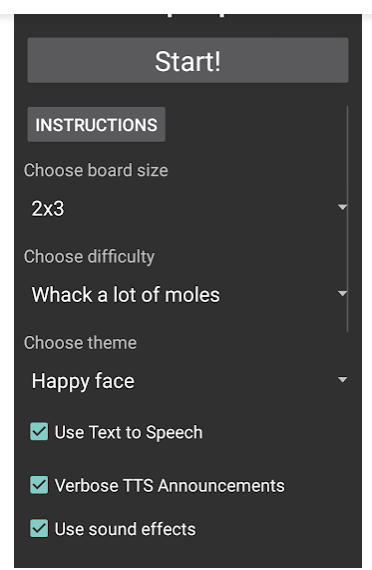The width and height of the screenshot is (372, 570).
Task: Click the 'Choose board size' field label
Action: (x=96, y=170)
